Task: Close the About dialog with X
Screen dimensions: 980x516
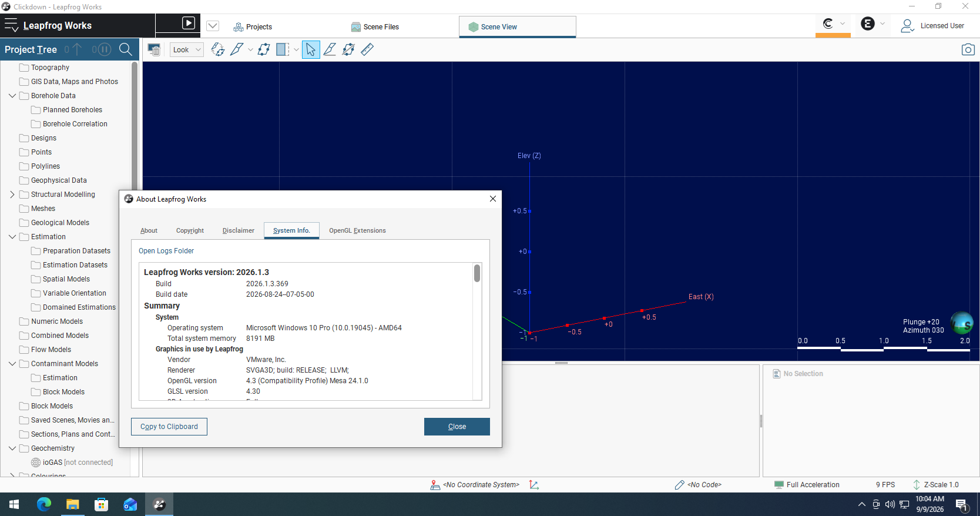Action: 493,199
